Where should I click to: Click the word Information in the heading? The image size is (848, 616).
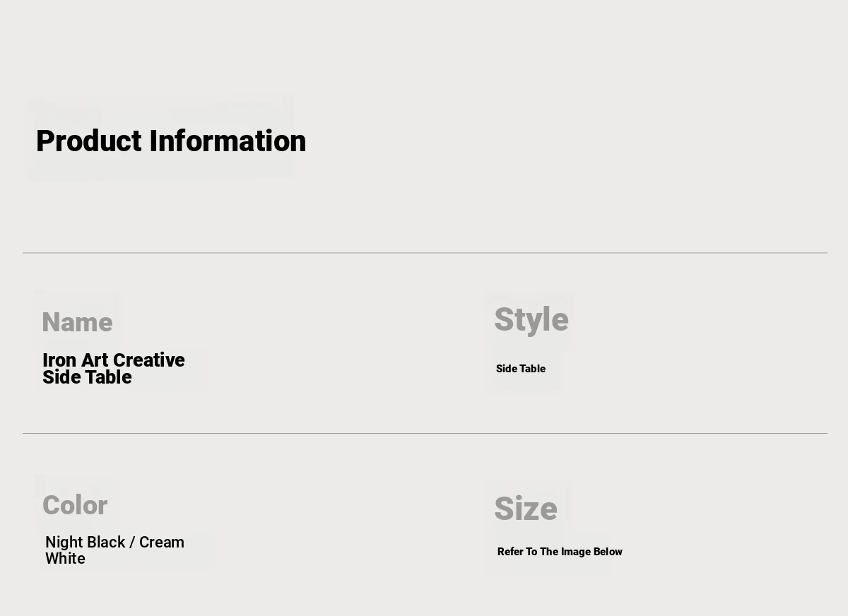click(x=228, y=141)
